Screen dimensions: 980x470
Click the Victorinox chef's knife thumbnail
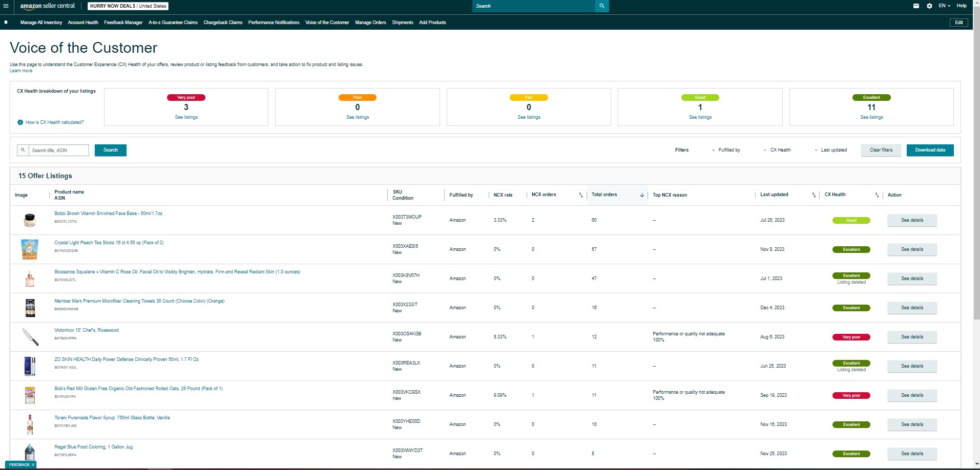[30, 337]
